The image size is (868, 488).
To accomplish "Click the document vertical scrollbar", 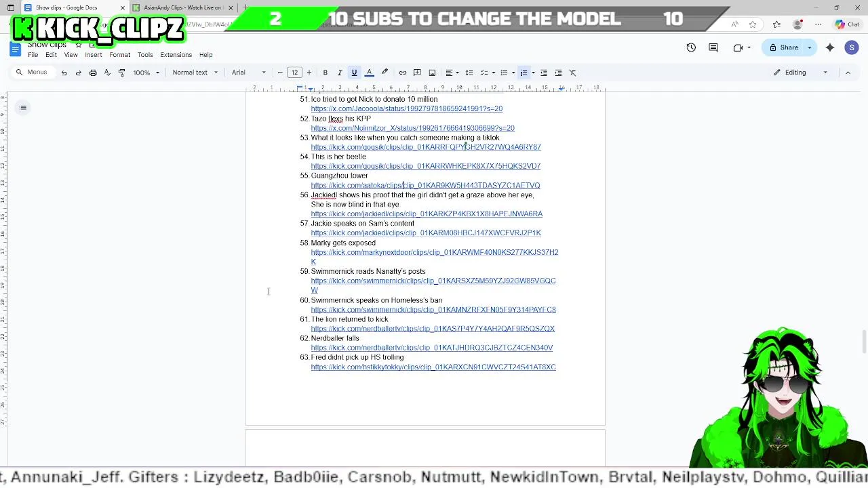I will click(863, 341).
